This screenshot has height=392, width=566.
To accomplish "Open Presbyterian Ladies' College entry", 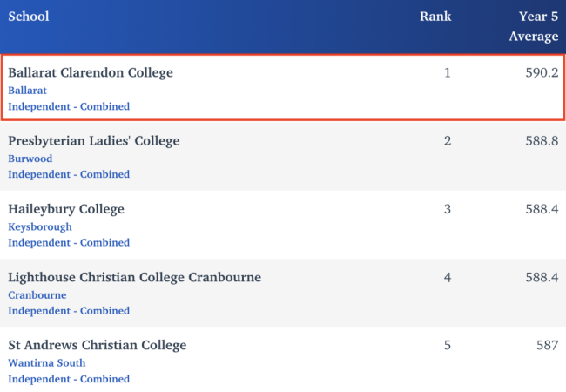I will pyautogui.click(x=94, y=141).
